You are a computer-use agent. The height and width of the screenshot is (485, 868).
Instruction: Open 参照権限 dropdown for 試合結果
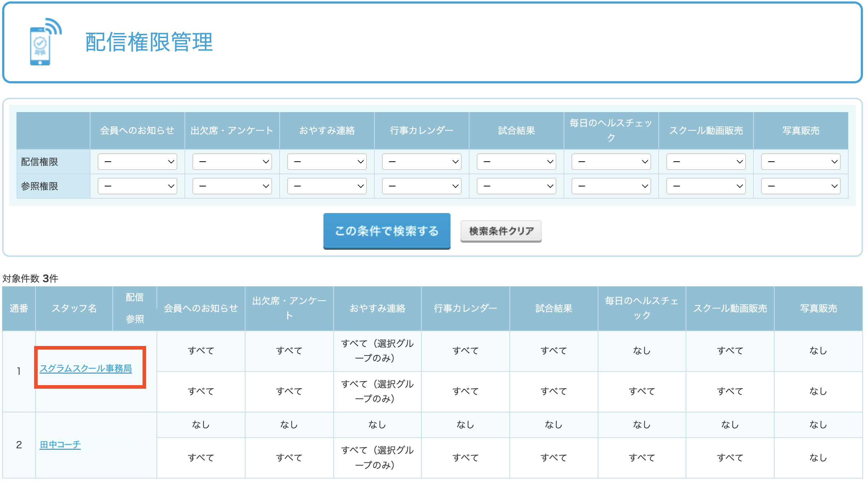click(x=517, y=186)
